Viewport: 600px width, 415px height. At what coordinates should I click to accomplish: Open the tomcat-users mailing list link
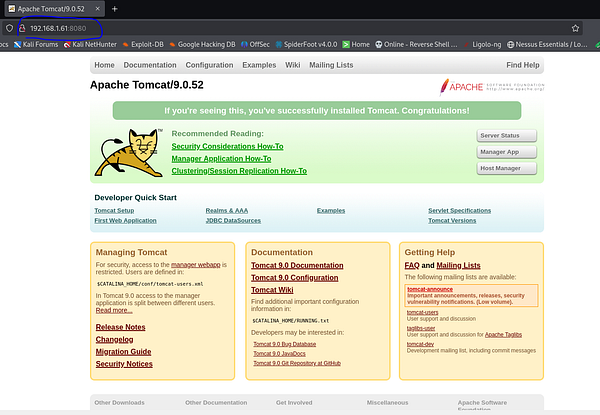[422, 312]
